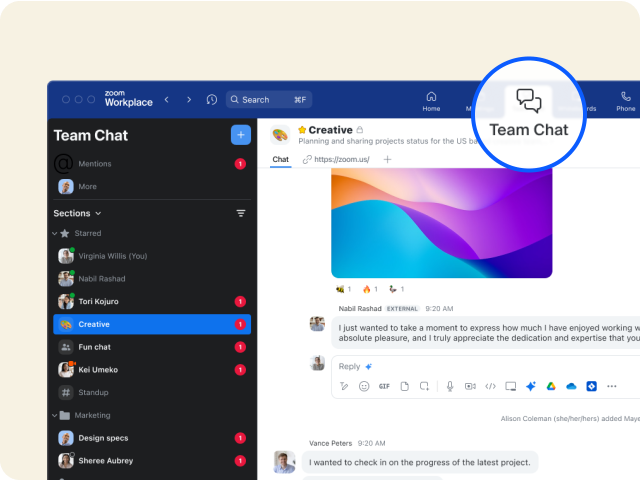This screenshot has width=640, height=480.
Task: Toggle the fire emoji reaction under image
Action: click(371, 289)
